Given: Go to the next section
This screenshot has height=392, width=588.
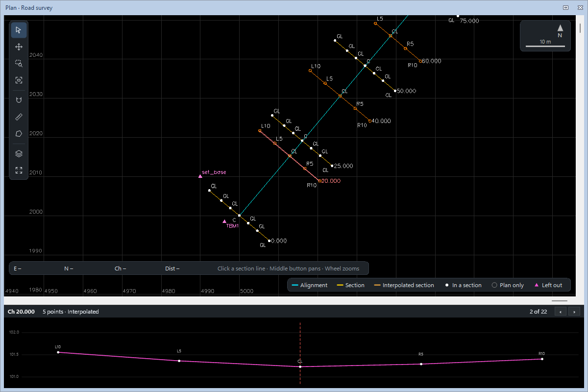Looking at the screenshot, I should (574, 312).
